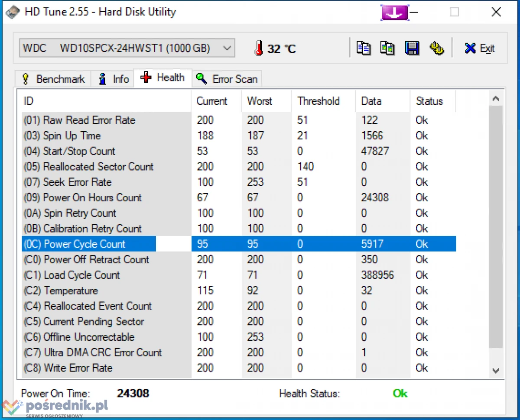This screenshot has height=420, width=520.
Task: Click the Threshold column header
Action: [x=323, y=101]
